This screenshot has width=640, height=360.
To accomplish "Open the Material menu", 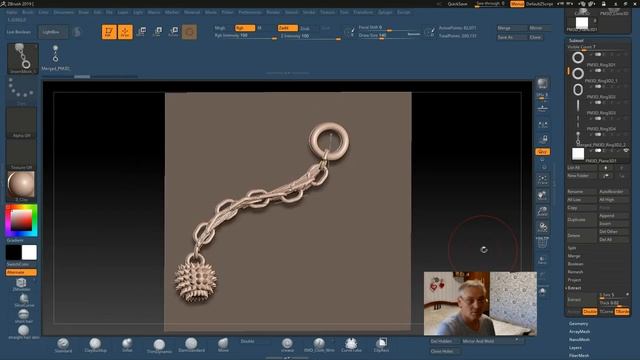I will coord(192,12).
